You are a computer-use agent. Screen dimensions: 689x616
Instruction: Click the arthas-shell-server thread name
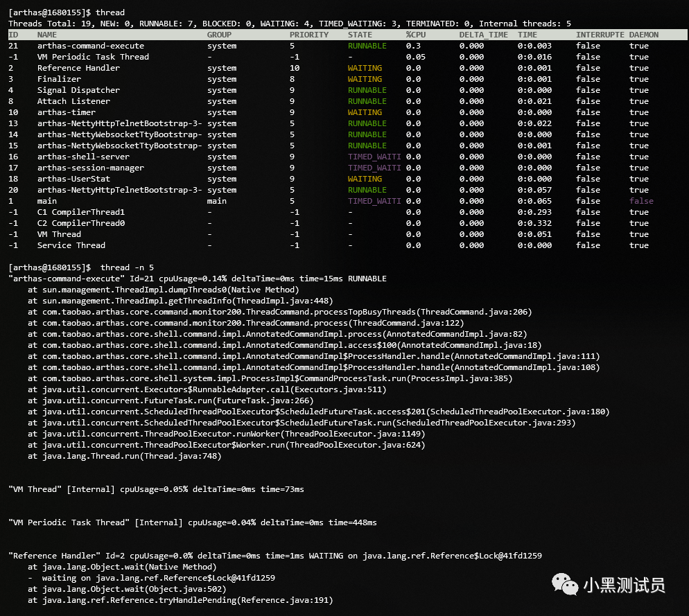coord(83,157)
